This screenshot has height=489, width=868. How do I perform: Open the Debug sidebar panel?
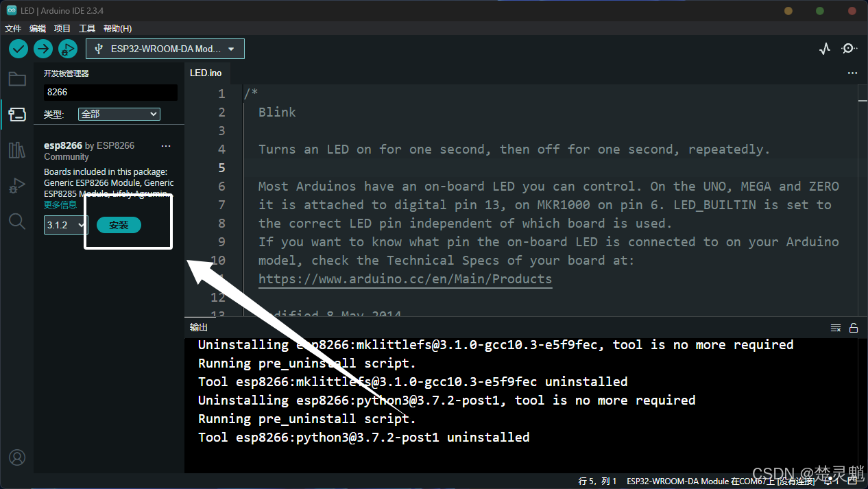pos(17,185)
